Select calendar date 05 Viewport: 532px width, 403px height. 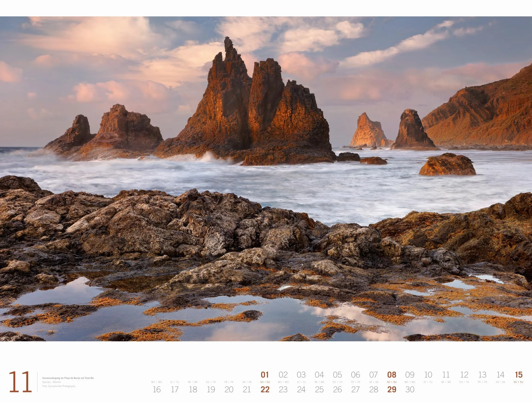pos(337,375)
